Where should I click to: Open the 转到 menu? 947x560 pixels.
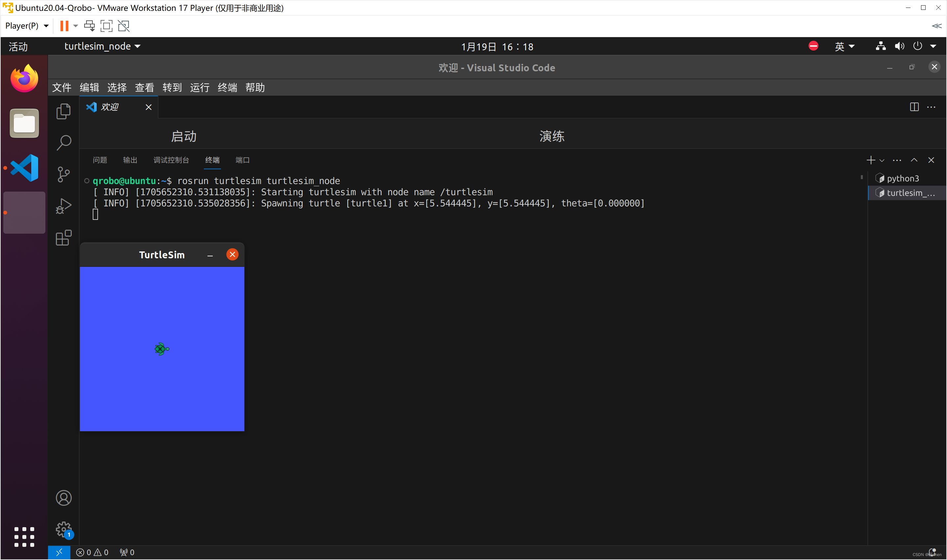[x=172, y=87]
